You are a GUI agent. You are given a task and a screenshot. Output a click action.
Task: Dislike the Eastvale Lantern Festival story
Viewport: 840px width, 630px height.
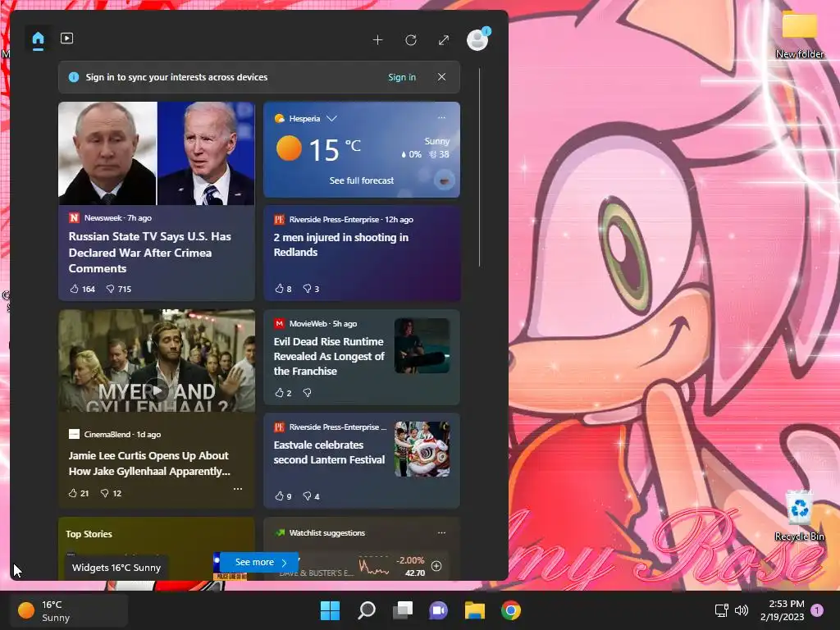pos(311,496)
